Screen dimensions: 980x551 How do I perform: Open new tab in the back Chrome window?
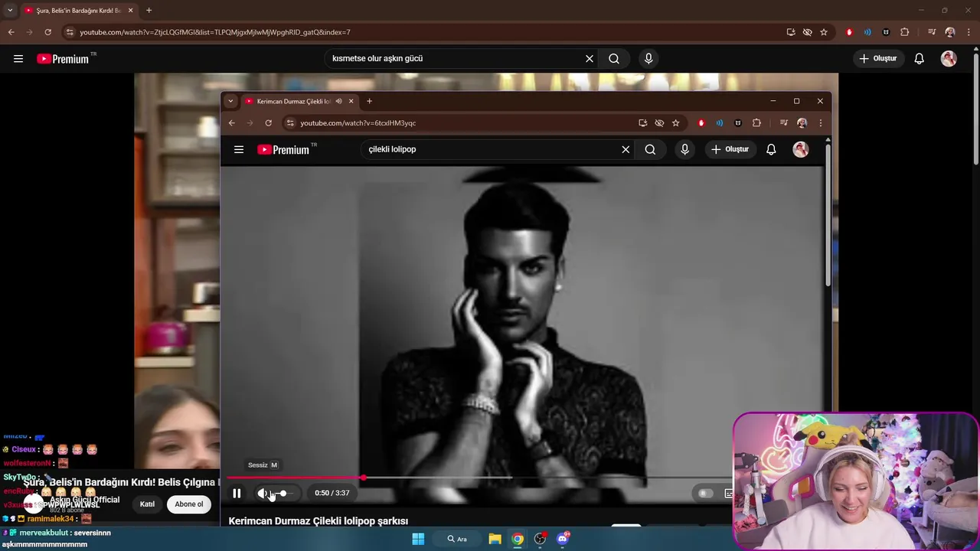(x=149, y=11)
